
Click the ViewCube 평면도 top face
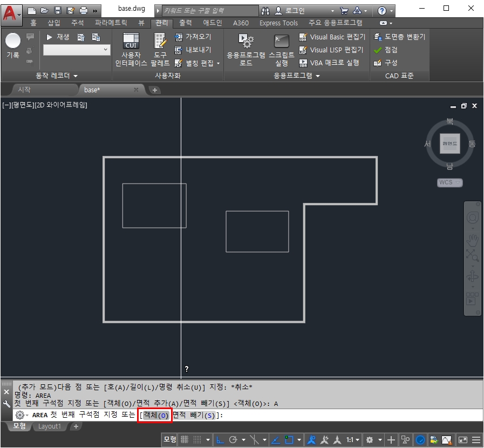[450, 144]
